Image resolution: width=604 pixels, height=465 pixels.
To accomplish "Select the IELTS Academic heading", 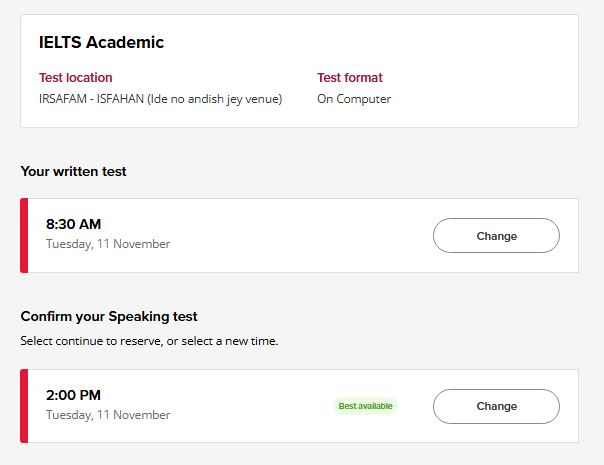I will (x=101, y=42).
